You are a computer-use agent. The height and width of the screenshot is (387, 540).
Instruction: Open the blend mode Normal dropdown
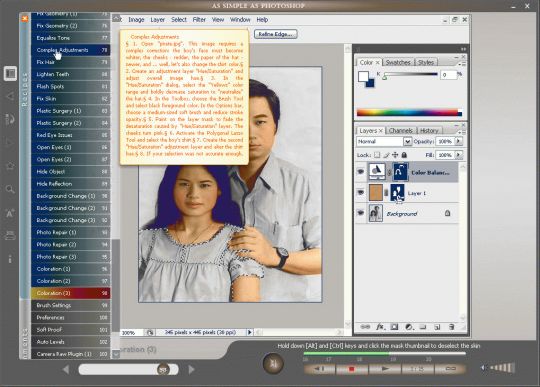pyautogui.click(x=407, y=142)
